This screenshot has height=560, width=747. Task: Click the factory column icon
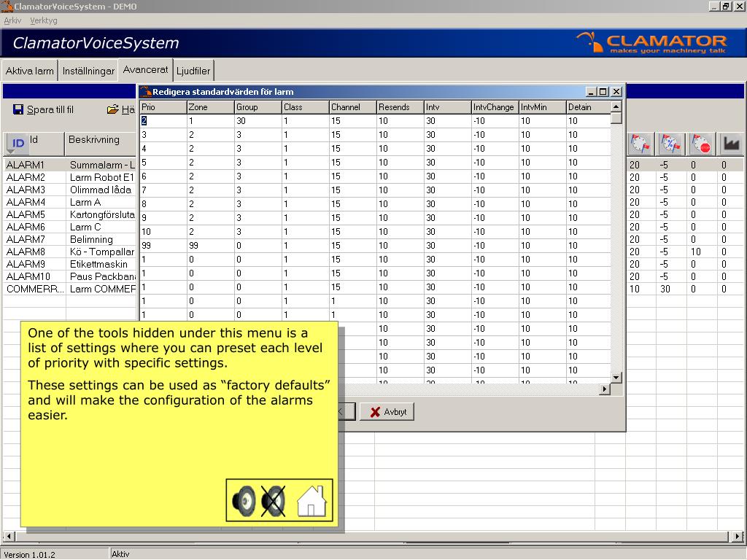(x=731, y=144)
